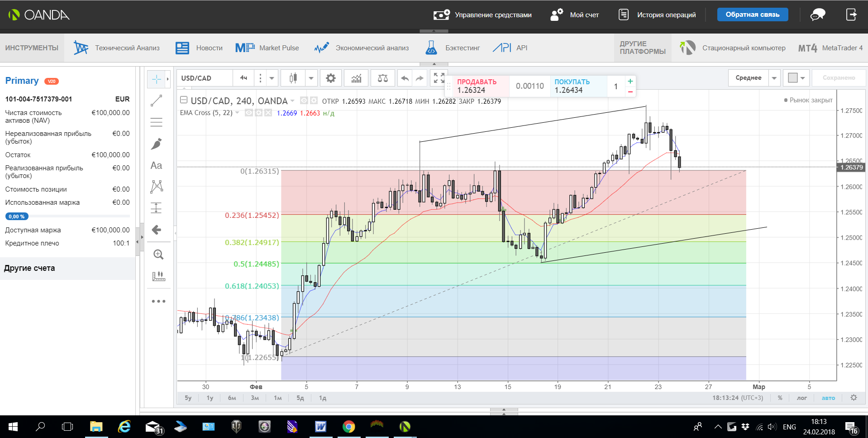Toggle percent scale mode
The height and width of the screenshot is (438, 868).
pyautogui.click(x=780, y=398)
